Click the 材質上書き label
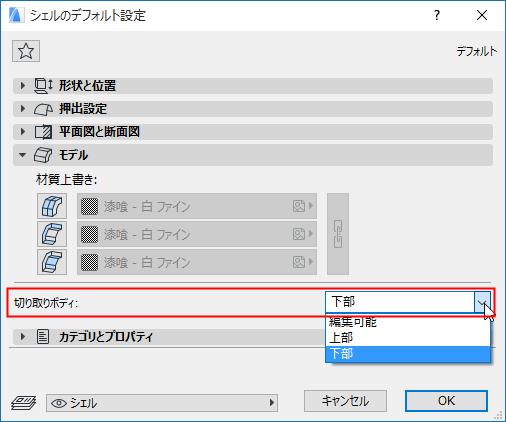 (x=66, y=180)
